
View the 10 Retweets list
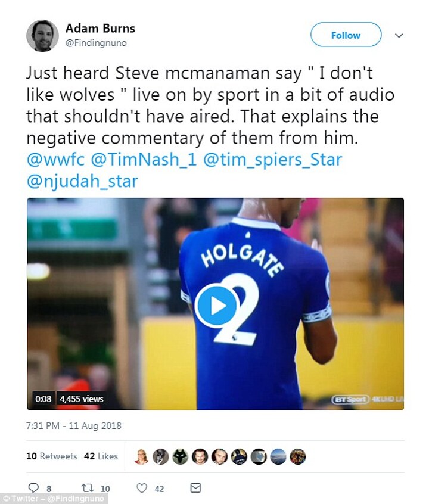[x=52, y=456]
